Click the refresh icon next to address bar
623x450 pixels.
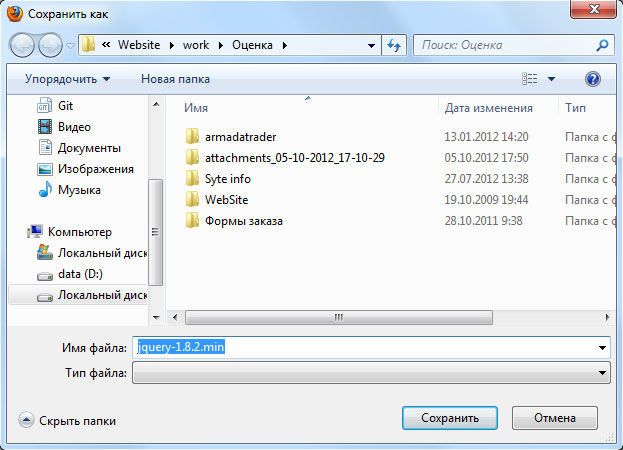click(x=394, y=45)
